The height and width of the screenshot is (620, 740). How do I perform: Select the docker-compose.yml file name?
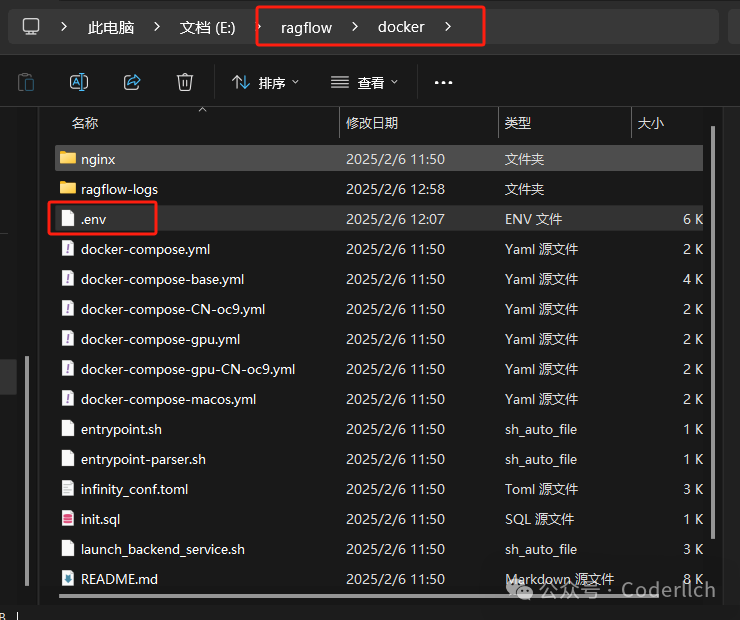pyautogui.click(x=145, y=249)
